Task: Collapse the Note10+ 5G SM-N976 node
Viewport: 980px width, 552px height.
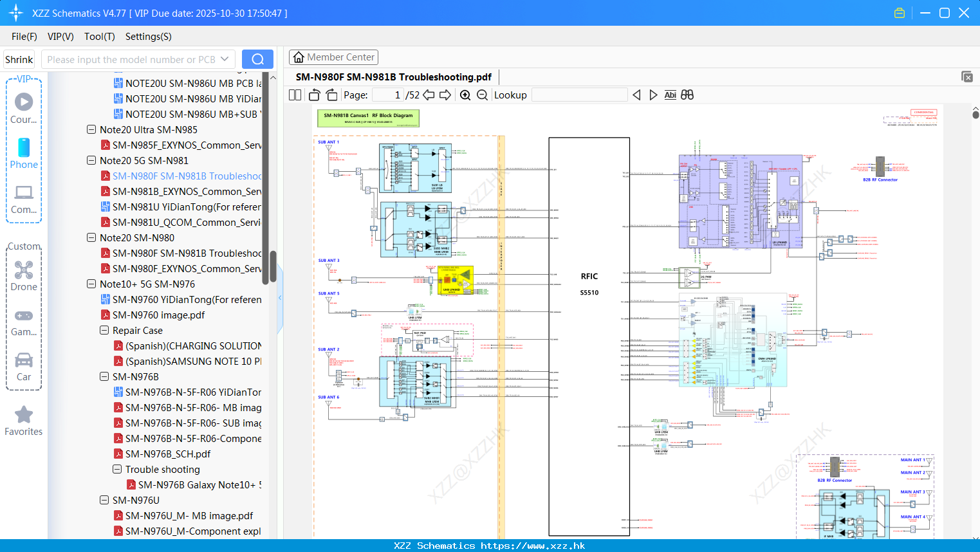Action: click(x=91, y=284)
